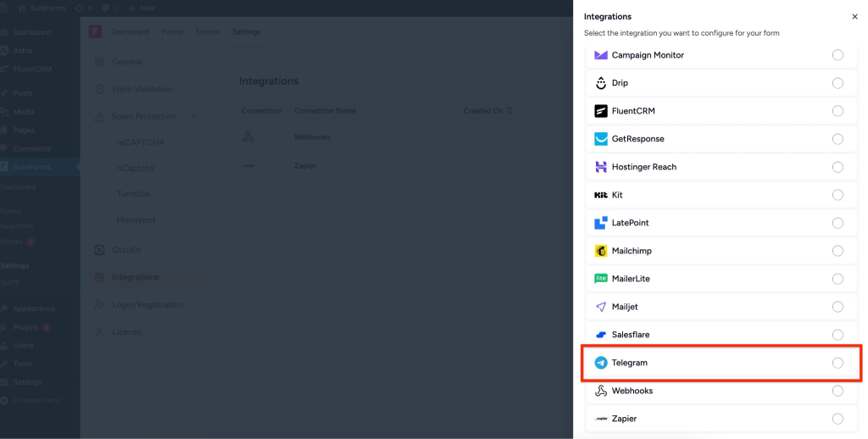
Task: Open the Dashboard tab in SureForms header
Action: 130,32
